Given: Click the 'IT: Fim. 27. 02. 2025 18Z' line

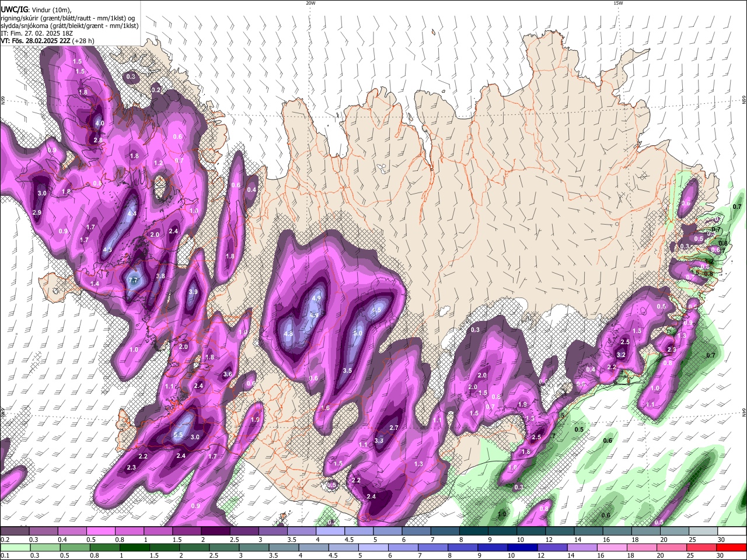Looking at the screenshot, I should coord(36,33).
